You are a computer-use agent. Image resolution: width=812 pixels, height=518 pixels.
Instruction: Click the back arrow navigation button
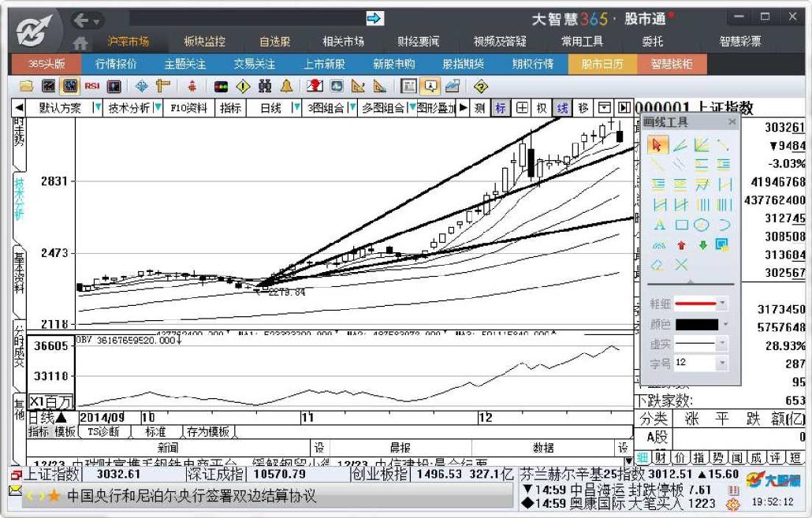80,20
